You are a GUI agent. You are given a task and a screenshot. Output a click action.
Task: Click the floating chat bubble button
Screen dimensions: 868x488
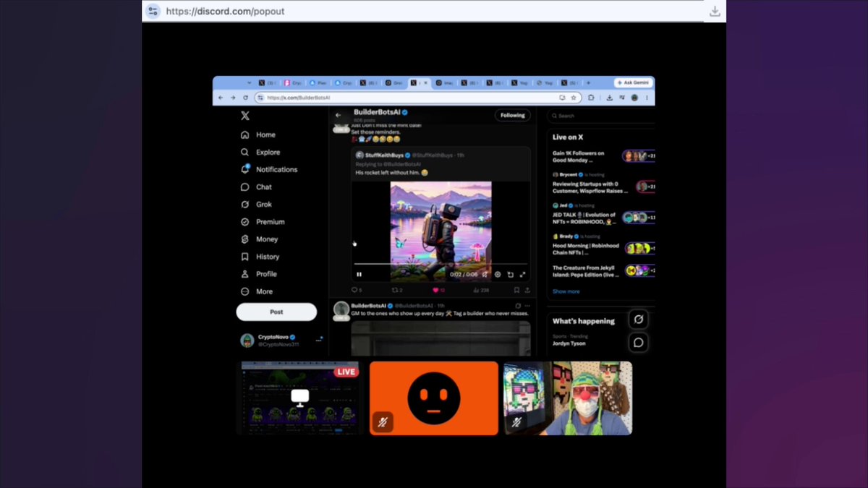pos(639,342)
